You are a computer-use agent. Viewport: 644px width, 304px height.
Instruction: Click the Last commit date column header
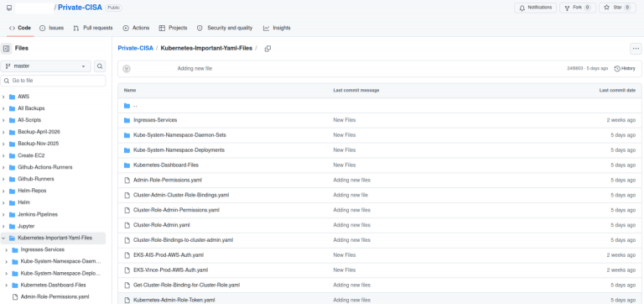(x=617, y=91)
